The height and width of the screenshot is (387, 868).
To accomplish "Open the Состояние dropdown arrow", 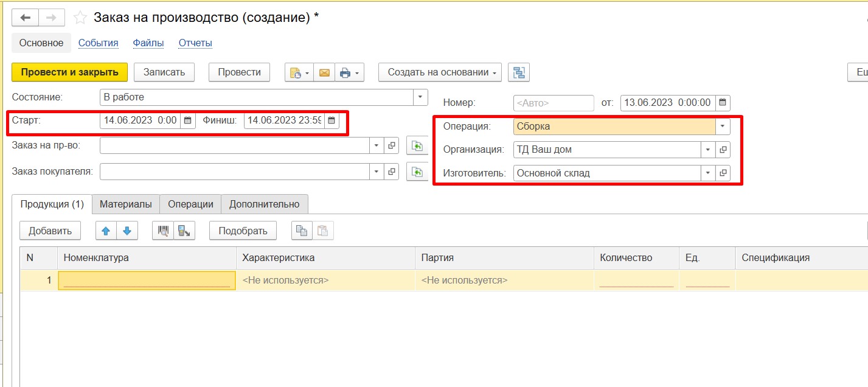I will tap(419, 97).
